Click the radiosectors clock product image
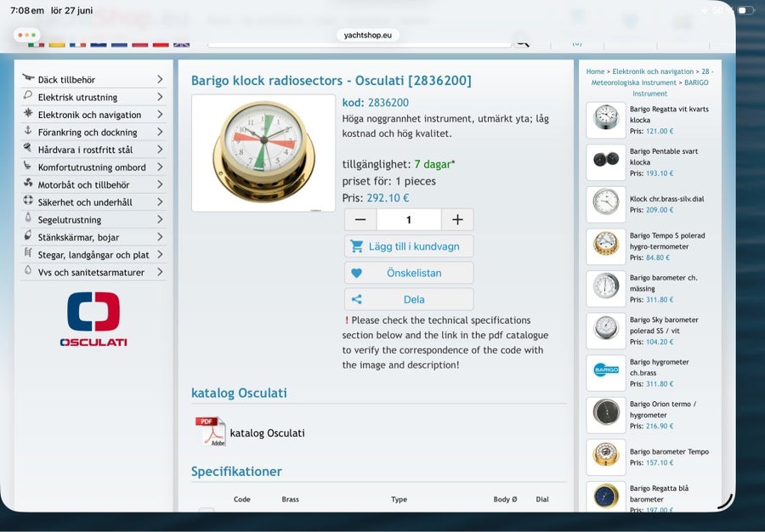This screenshot has height=532, width=765. (x=263, y=153)
